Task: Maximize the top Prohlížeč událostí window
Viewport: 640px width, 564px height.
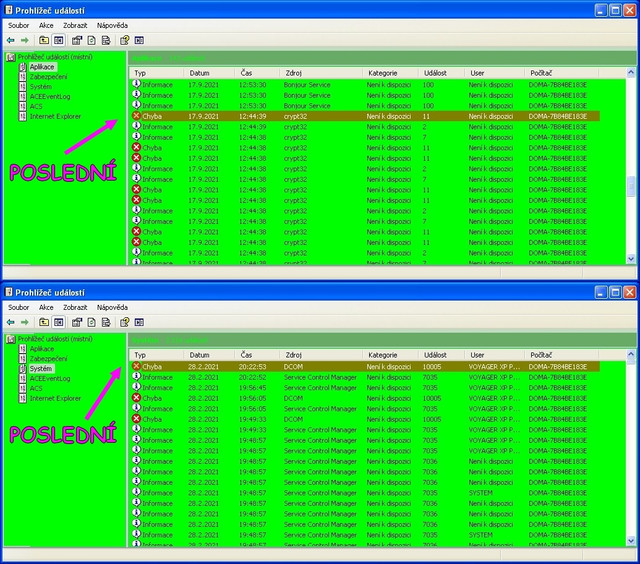Action: 615,10
